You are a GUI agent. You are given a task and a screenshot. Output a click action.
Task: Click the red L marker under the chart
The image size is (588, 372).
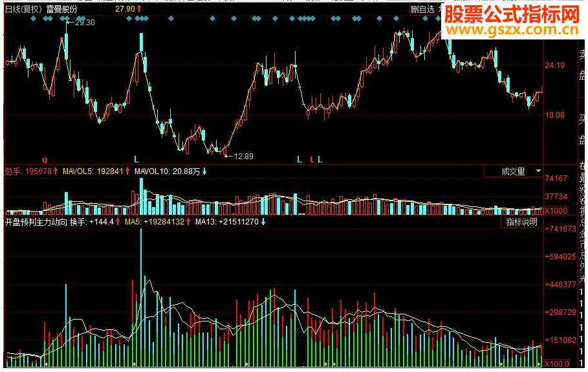312,160
